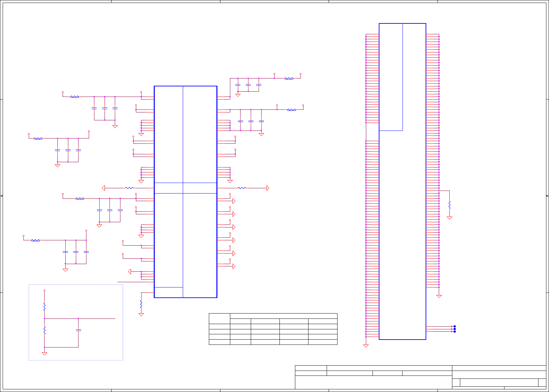Select the empty table below the central chip
This screenshot has height=392, width=549.
(x=273, y=329)
